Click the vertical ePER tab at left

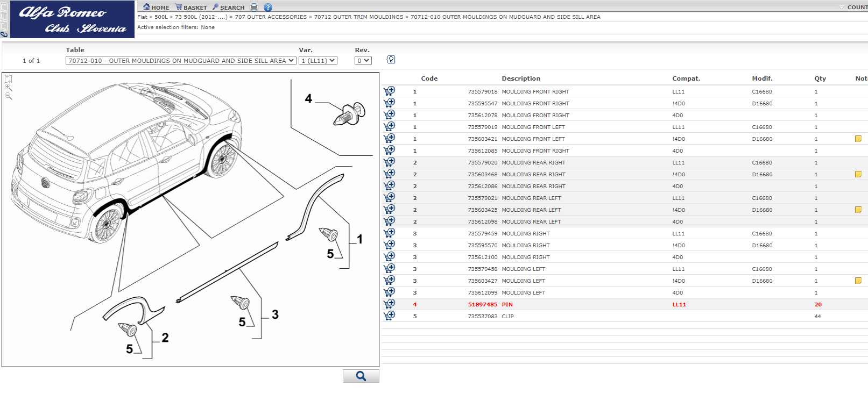[4, 19]
